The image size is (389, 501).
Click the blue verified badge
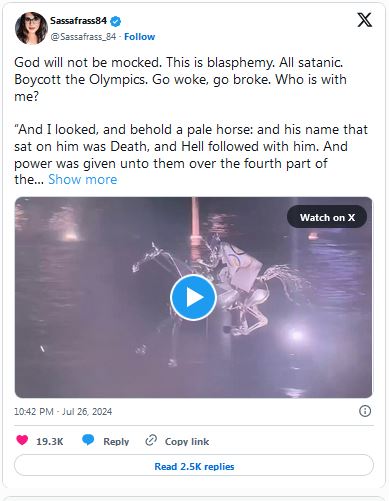coord(116,21)
